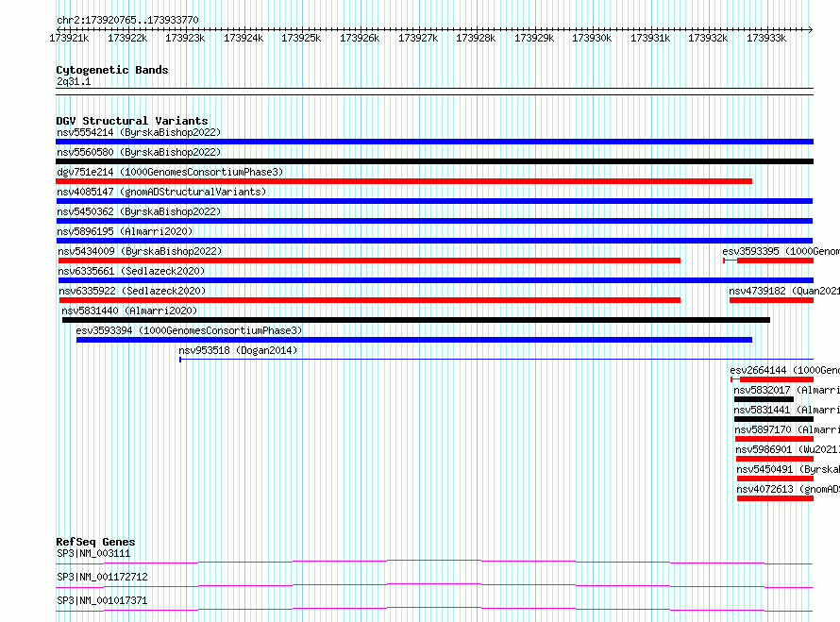Click the 173923k ruler tick label
The height and width of the screenshot is (622, 840).
coord(185,38)
